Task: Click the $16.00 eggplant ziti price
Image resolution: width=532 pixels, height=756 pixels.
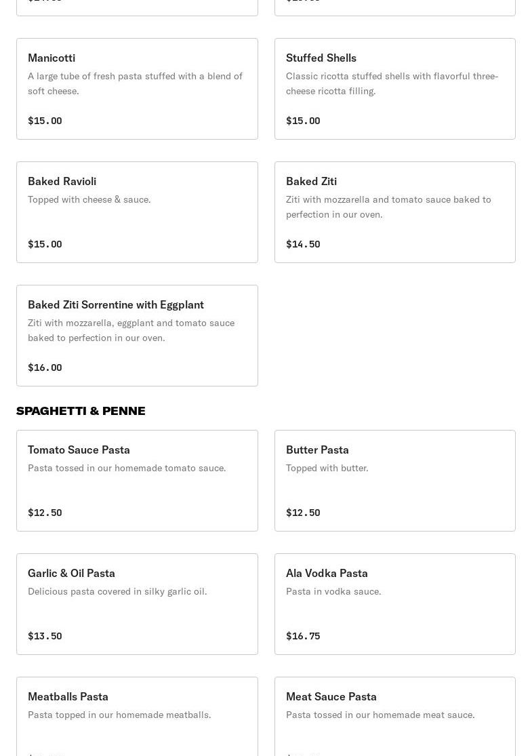Action: pyautogui.click(x=45, y=367)
